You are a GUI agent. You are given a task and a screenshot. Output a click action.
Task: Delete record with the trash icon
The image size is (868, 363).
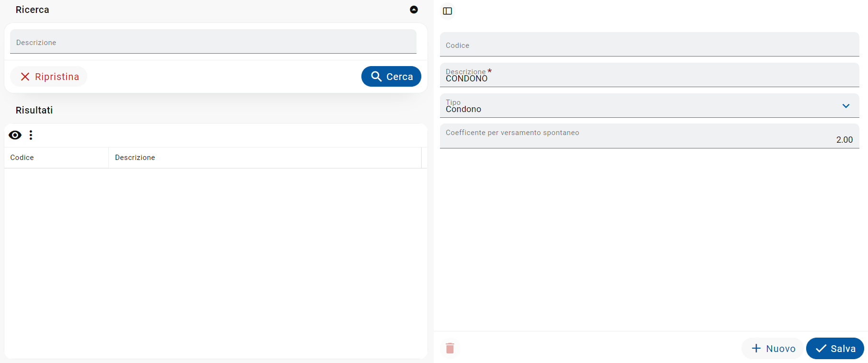450,348
